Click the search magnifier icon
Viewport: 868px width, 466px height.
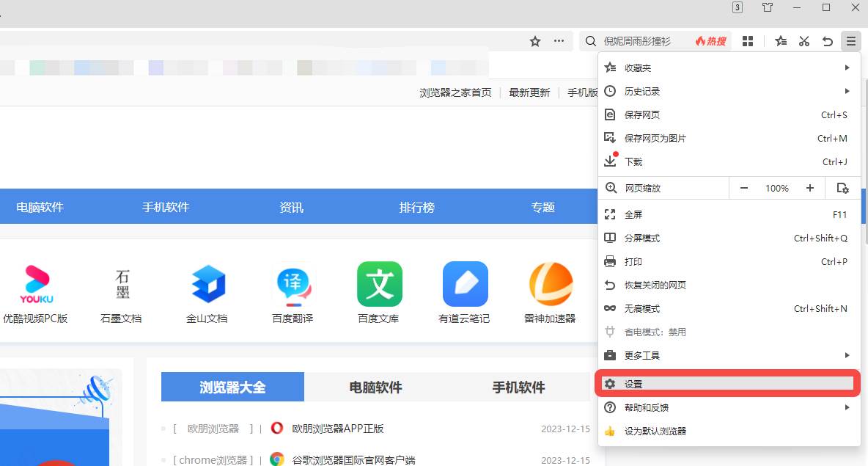[x=591, y=41]
